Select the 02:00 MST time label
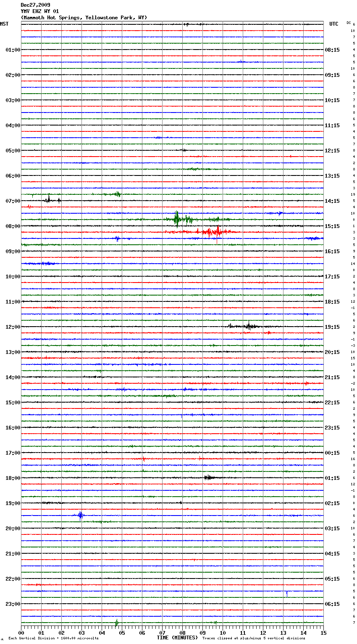This screenshot has height=644, width=357. coord(13,75)
